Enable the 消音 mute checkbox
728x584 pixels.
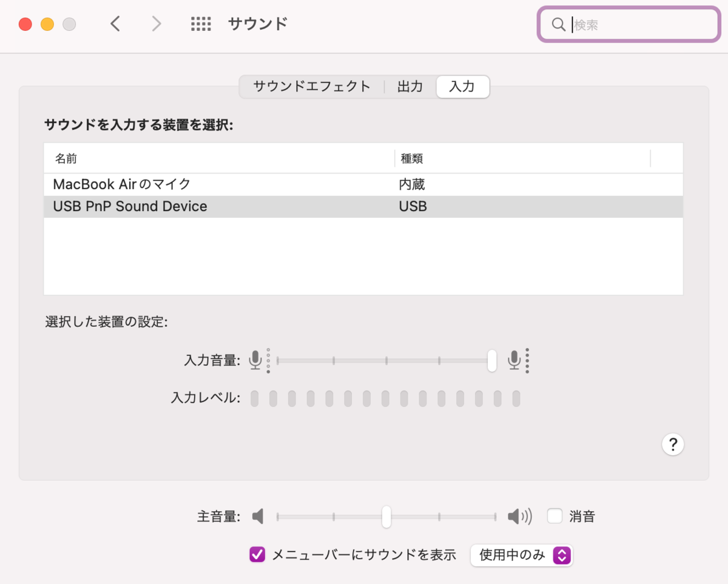(x=554, y=516)
